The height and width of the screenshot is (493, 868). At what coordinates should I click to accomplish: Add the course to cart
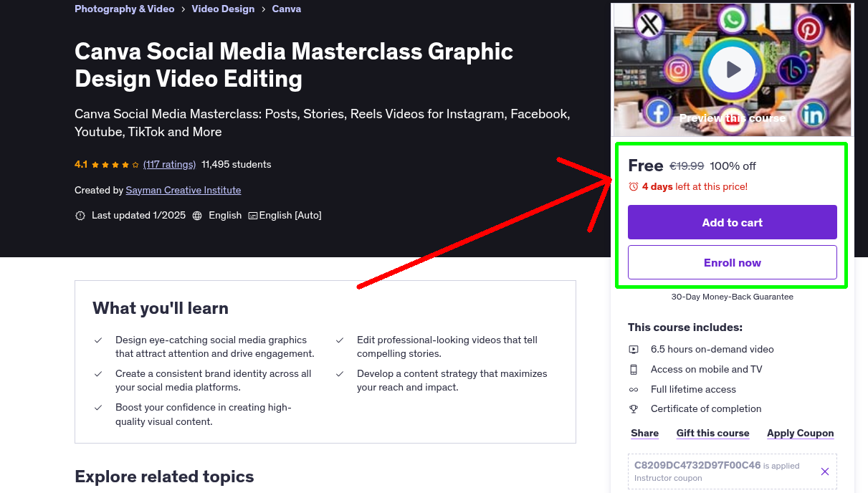(x=733, y=222)
